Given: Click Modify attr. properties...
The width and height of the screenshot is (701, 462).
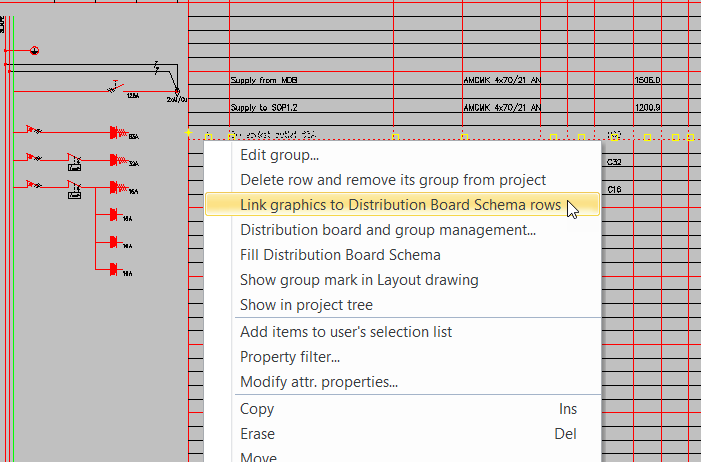Looking at the screenshot, I should click(x=318, y=381).
